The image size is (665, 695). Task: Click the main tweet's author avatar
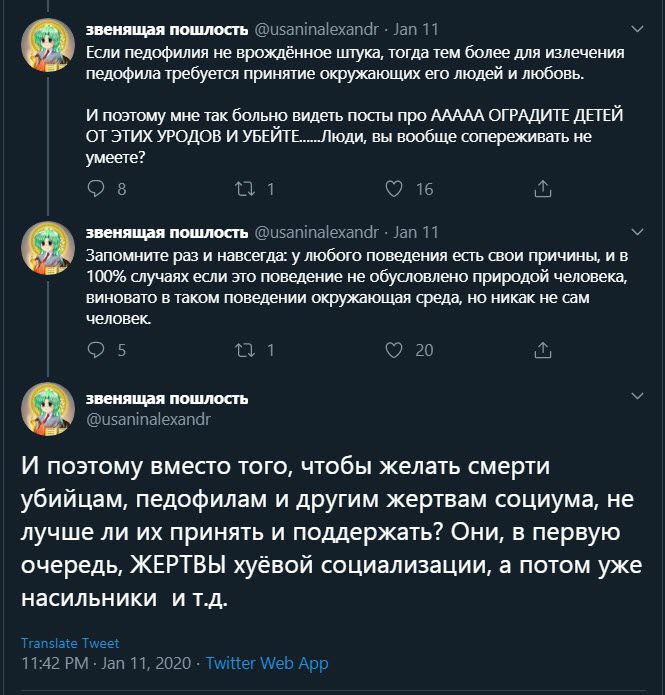[x=48, y=408]
